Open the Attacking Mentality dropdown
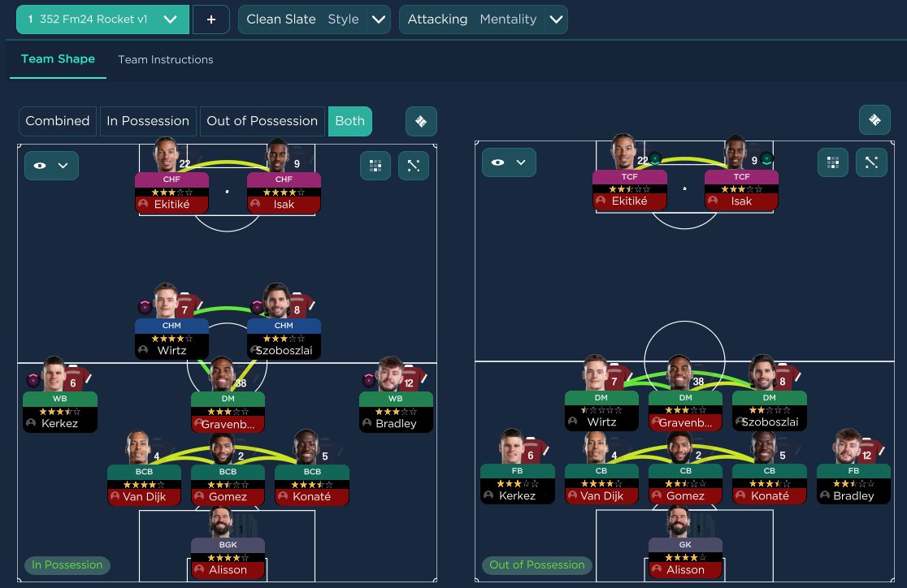Image resolution: width=907 pixels, height=588 pixels. point(484,19)
